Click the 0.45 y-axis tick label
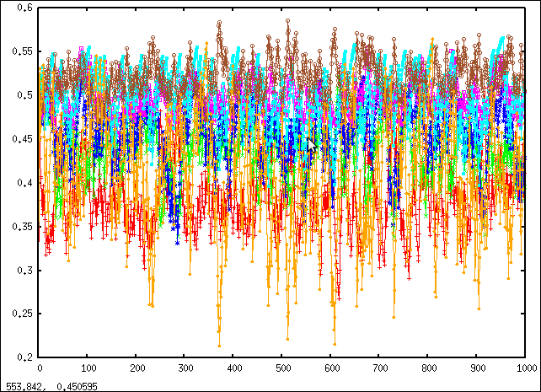The width and height of the screenshot is (541, 392). 23,139
